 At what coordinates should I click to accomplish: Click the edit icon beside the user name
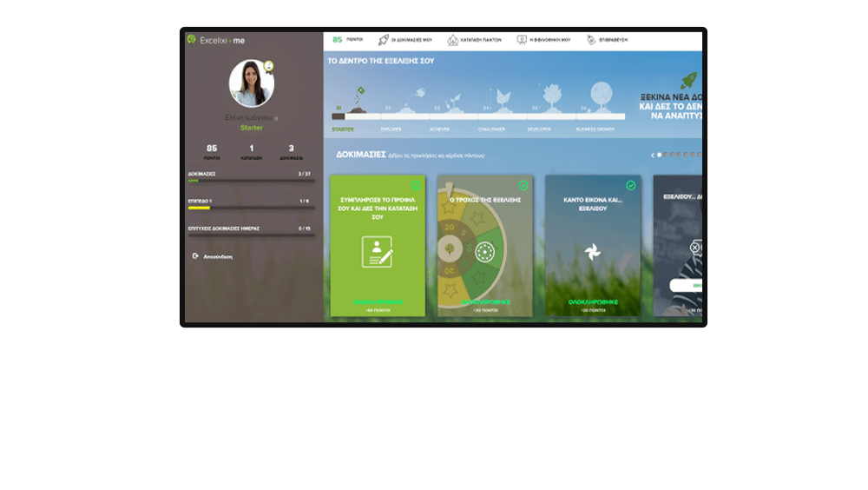pos(276,118)
